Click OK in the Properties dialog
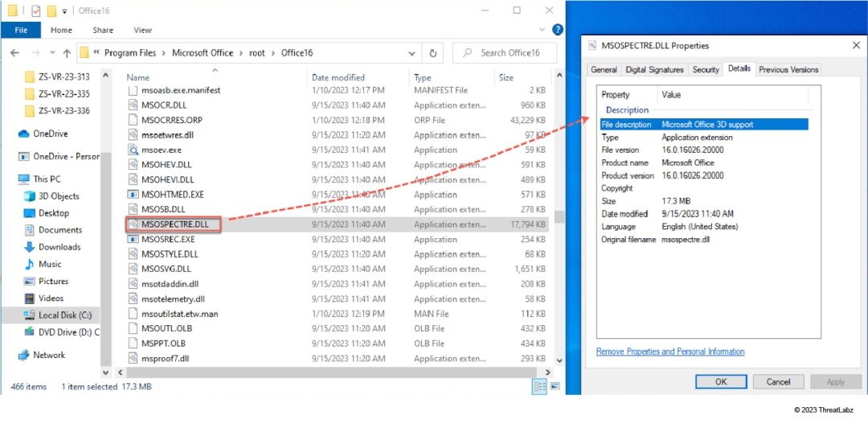This screenshot has height=424, width=868. 720,381
